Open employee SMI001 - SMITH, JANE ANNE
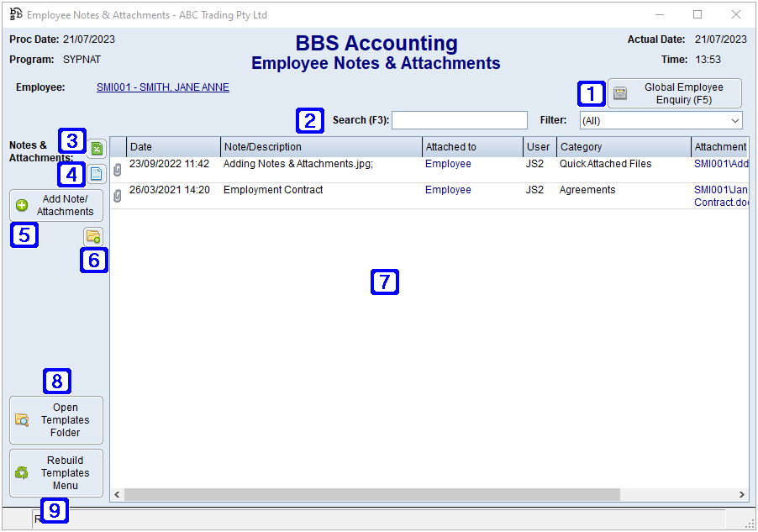Viewport: 758px width, 532px height. 162,87
